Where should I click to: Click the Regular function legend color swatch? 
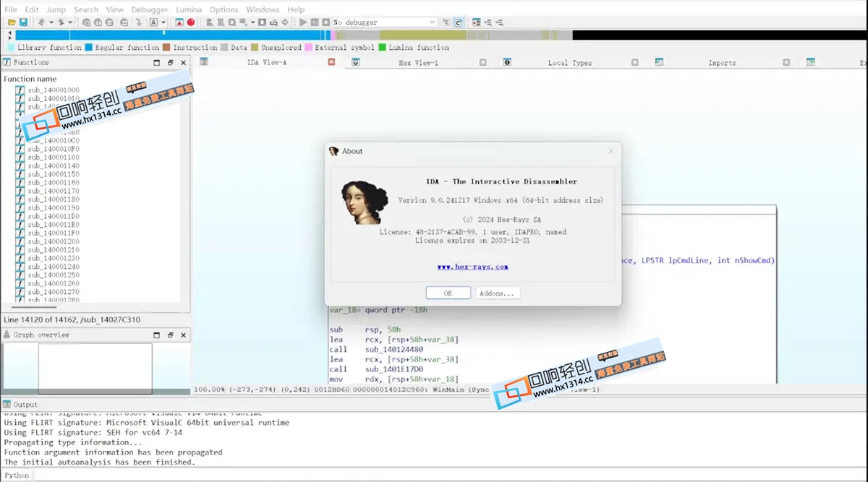coord(88,48)
